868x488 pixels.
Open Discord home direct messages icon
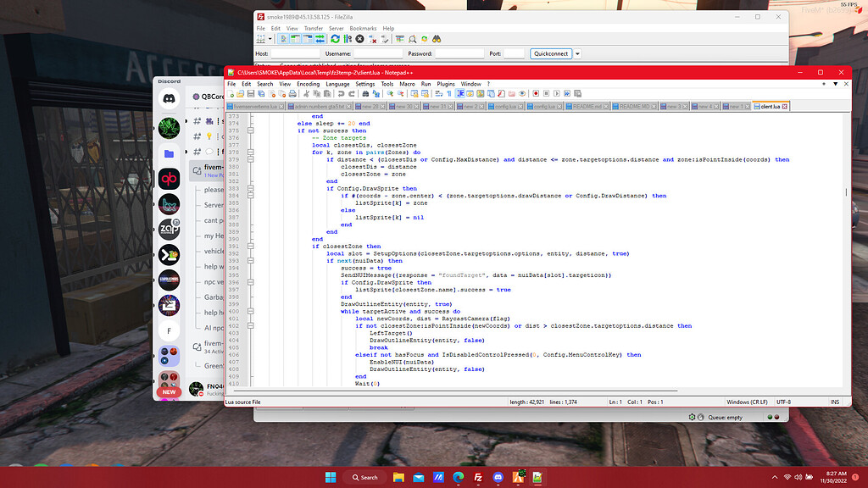[169, 98]
